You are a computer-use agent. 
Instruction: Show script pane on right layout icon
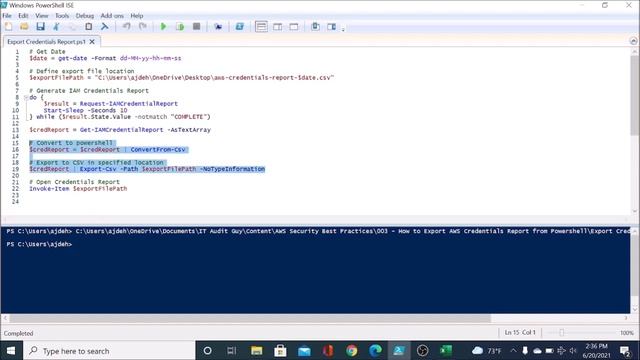[278, 27]
